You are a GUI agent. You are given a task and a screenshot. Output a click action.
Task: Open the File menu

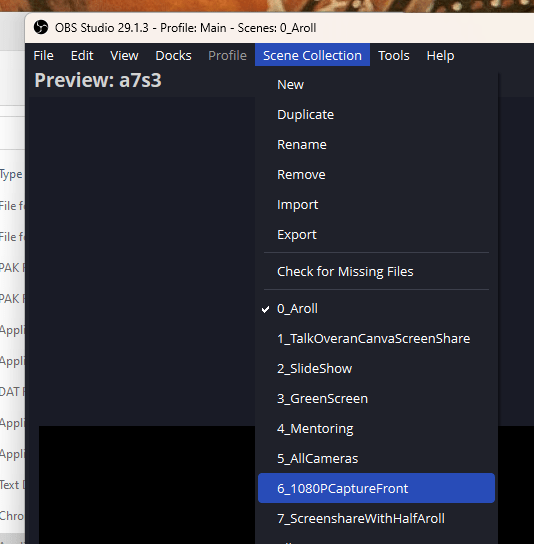click(x=43, y=56)
